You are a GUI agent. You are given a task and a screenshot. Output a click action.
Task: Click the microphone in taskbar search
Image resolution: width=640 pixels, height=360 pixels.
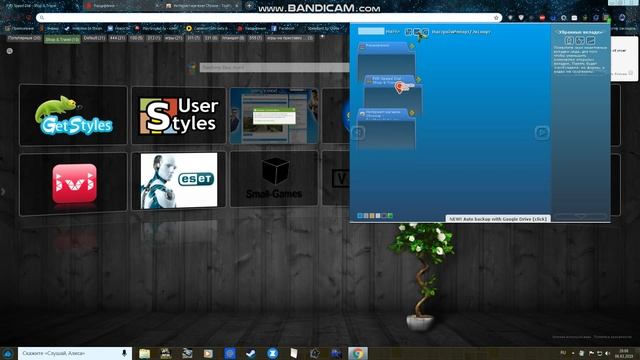coord(124,353)
